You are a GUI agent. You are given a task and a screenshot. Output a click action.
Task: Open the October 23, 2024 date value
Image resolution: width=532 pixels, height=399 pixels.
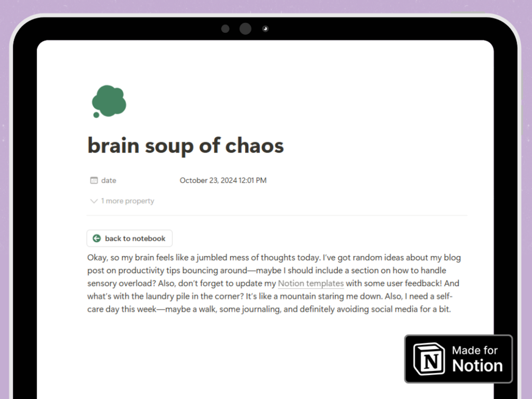223,180
